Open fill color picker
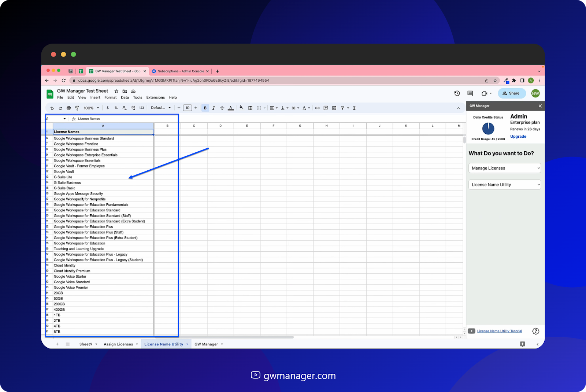Screen dimensions: 586x392 (241, 108)
